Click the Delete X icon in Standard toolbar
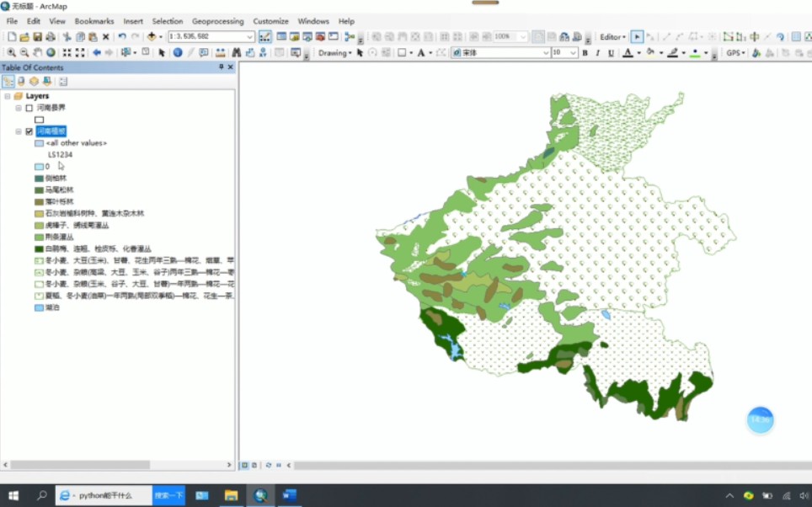 [x=105, y=37]
